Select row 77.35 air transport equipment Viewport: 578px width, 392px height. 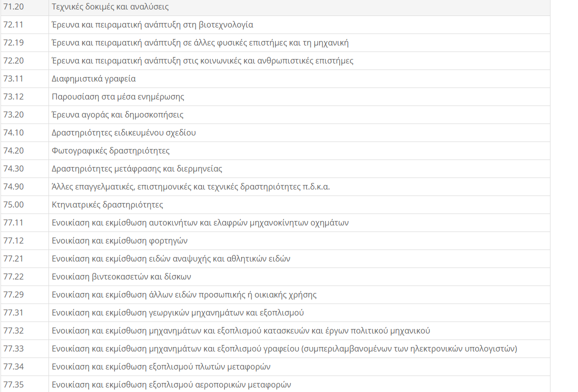275,384
